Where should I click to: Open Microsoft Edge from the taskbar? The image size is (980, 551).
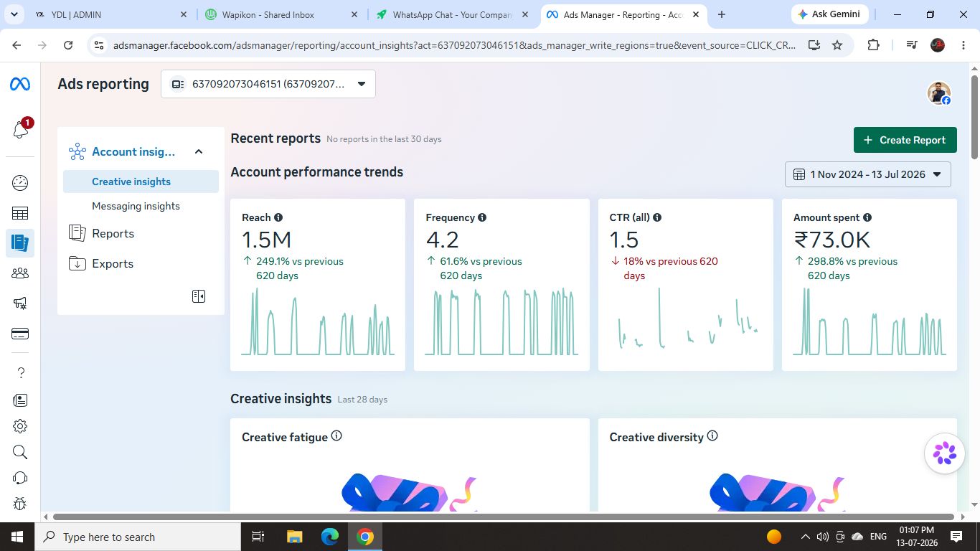(x=330, y=537)
